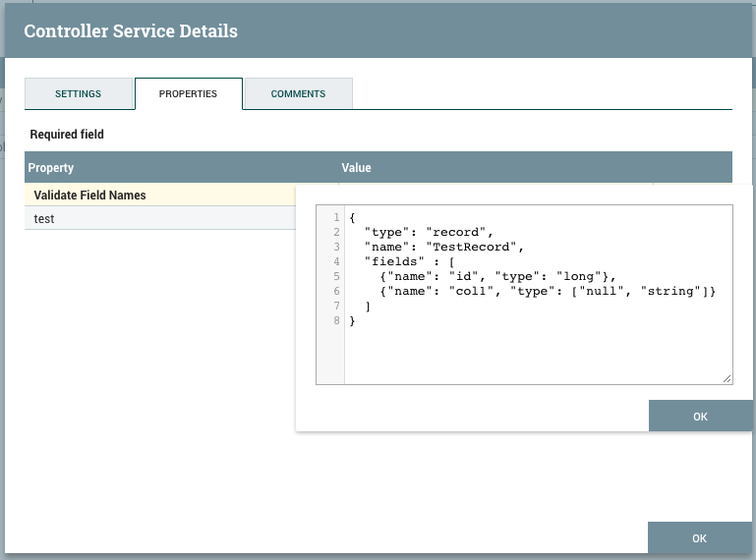Select the Properties tab
Image resolution: width=756 pixels, height=560 pixels.
click(x=188, y=94)
